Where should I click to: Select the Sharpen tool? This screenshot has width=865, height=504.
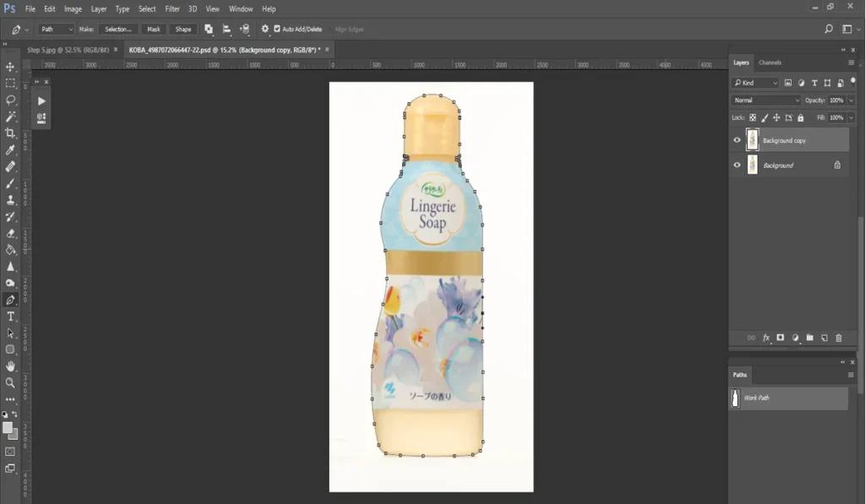[x=10, y=266]
